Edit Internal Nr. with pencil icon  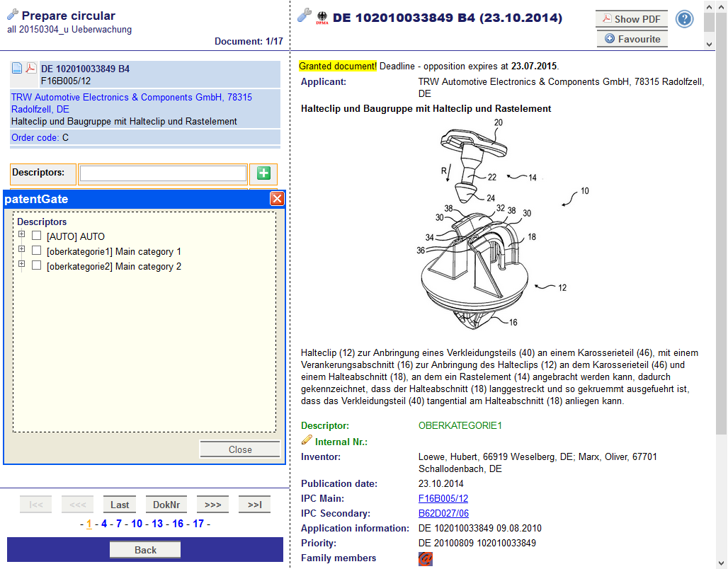[x=307, y=439]
